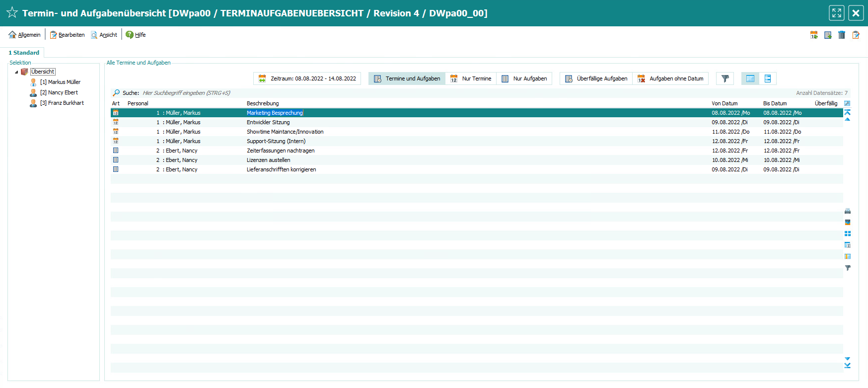
Task: Toggle the 'Nur Termine' filter
Action: click(x=471, y=78)
